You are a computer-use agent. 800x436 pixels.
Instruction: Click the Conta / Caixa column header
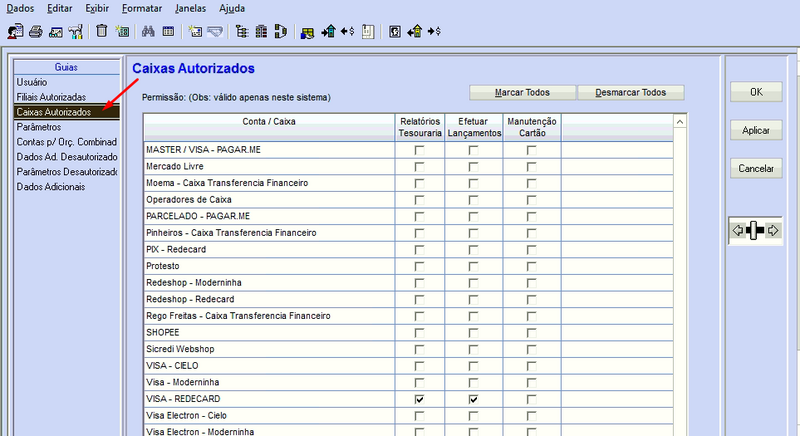269,127
